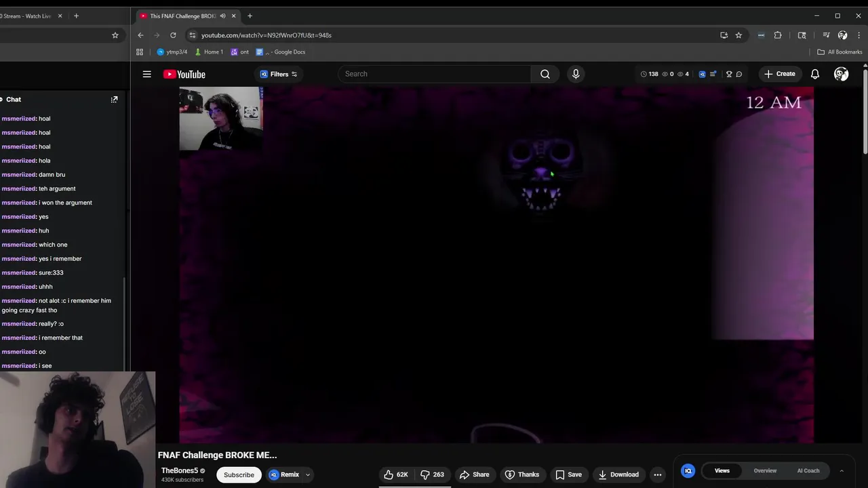The height and width of the screenshot is (488, 868).
Task: Open more actions three-dot menu below video
Action: coord(657,474)
